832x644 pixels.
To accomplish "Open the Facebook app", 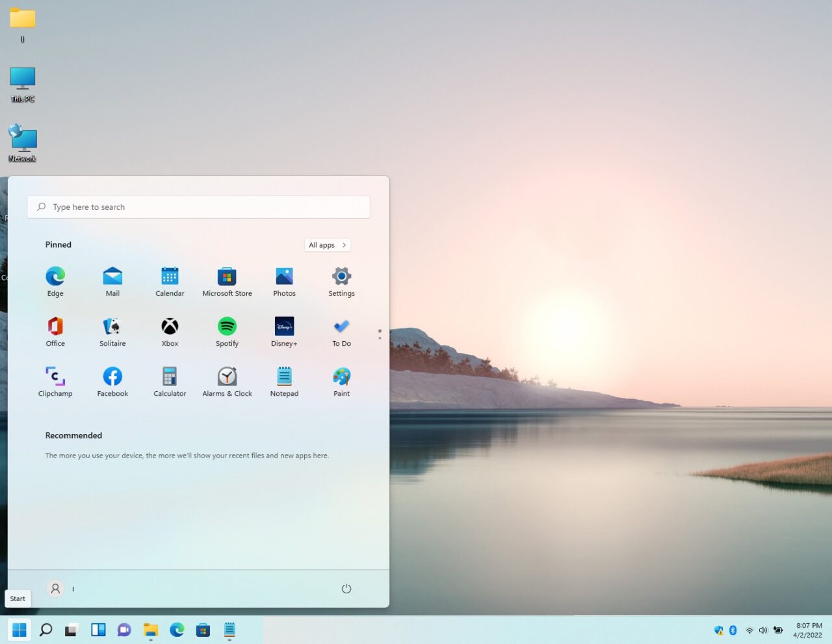I will (112, 381).
